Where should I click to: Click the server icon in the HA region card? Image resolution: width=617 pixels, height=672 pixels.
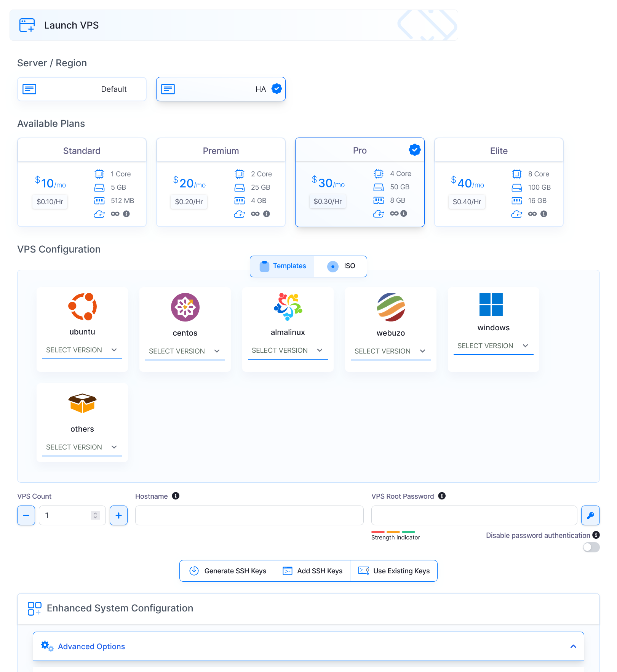pos(168,89)
